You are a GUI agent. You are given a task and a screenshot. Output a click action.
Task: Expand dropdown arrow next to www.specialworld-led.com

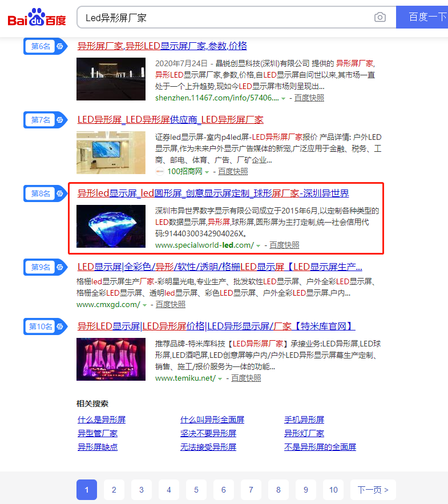pos(258,246)
